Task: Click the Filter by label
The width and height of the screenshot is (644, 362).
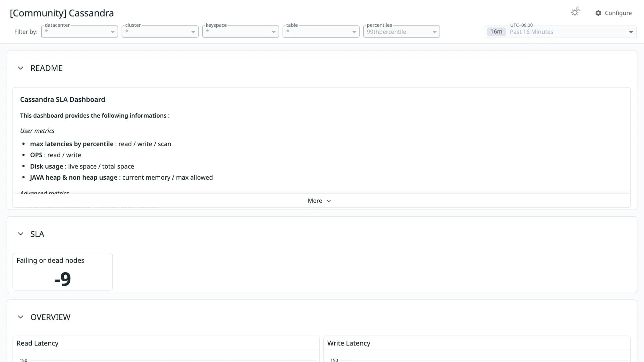Action: point(26,32)
